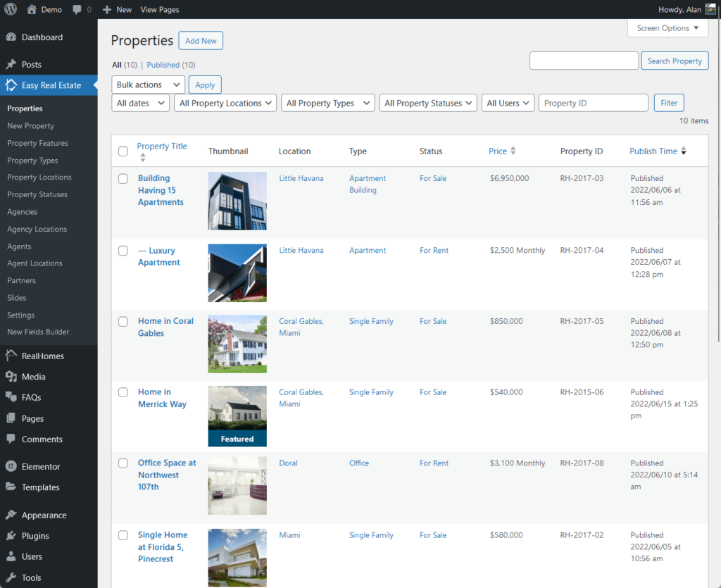The height and width of the screenshot is (588, 721).
Task: Open the New menu in the admin bar
Action: [x=117, y=9]
